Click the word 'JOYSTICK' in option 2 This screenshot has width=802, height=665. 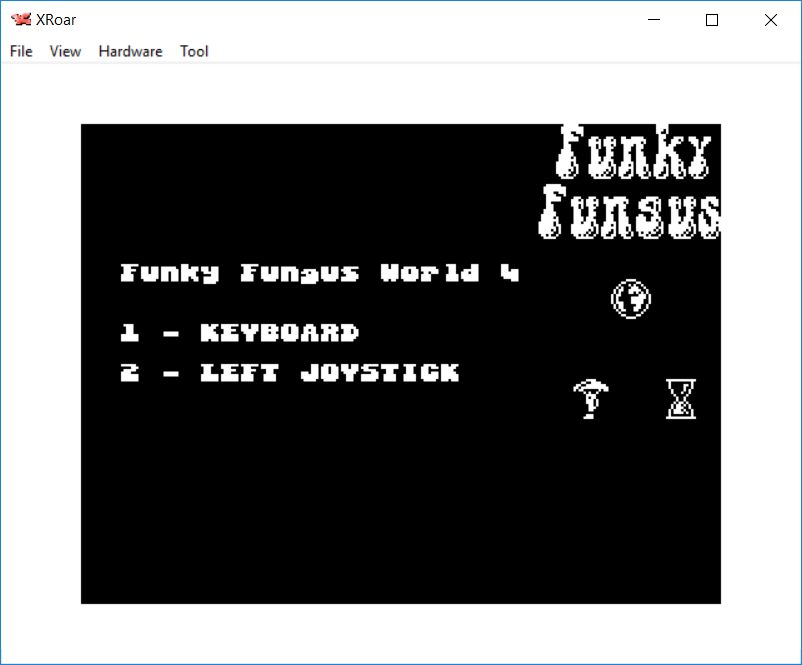coord(380,373)
